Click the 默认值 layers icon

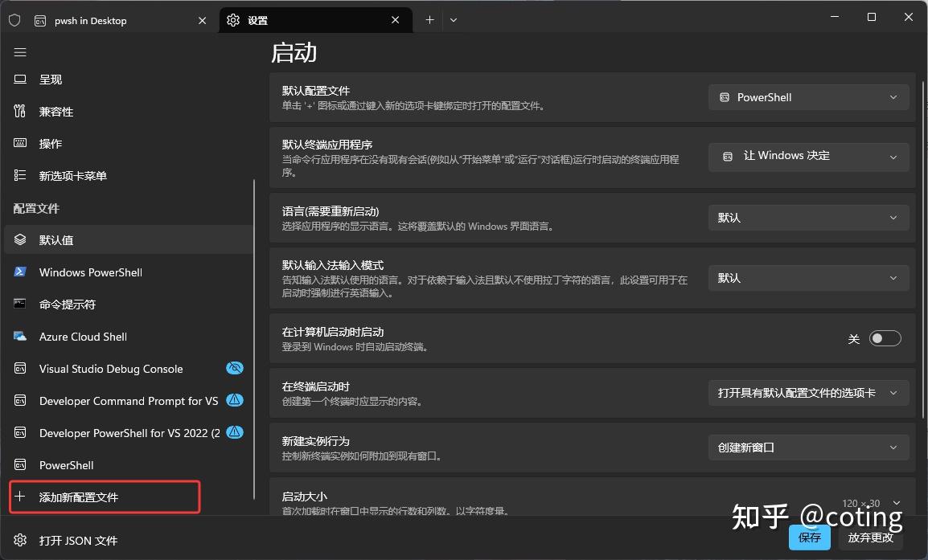tap(20, 239)
